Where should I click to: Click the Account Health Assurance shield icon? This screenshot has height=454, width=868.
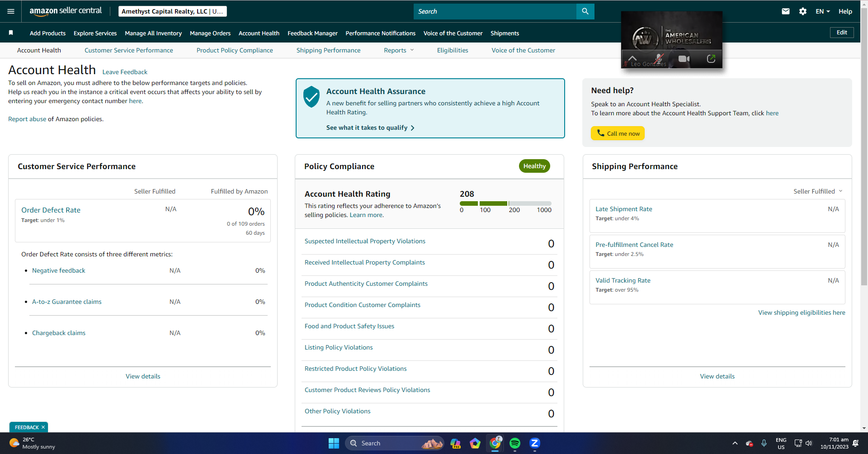coord(311,96)
